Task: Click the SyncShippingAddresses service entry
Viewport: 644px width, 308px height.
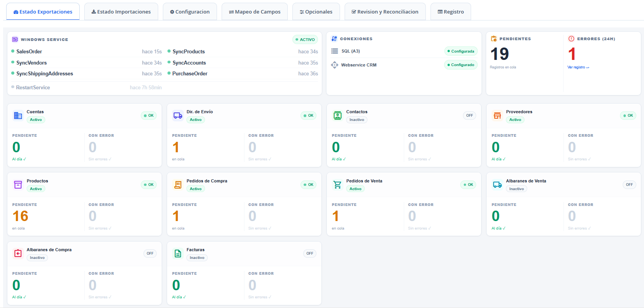Action: [87, 73]
